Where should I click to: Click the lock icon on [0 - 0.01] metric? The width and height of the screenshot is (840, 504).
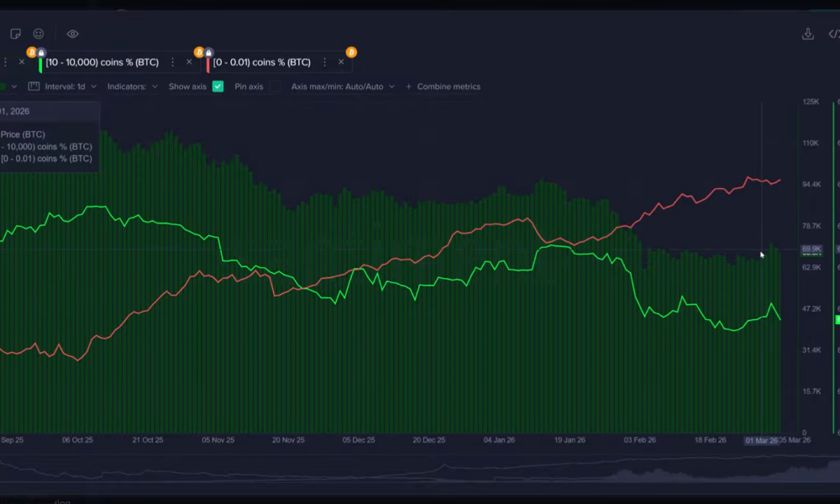207,51
